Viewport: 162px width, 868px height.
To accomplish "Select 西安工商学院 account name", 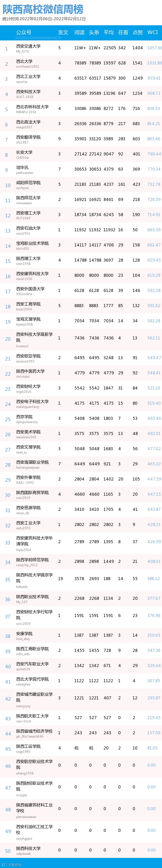I will (x=28, y=304).
